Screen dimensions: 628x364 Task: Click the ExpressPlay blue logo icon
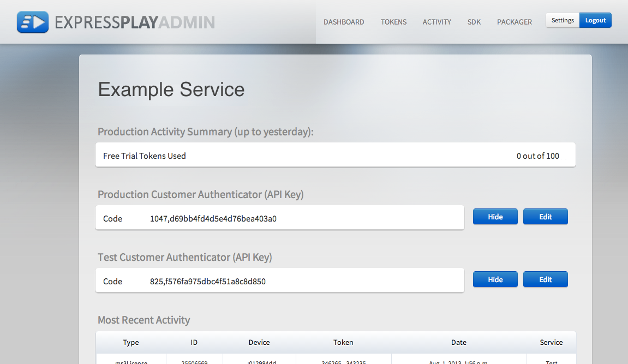[33, 22]
